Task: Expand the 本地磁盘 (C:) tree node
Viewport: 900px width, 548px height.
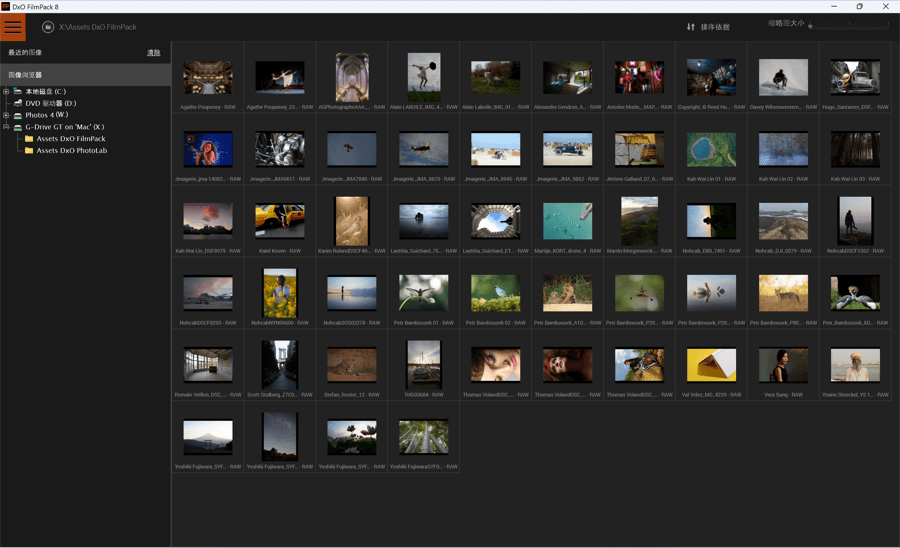Action: (x=6, y=92)
